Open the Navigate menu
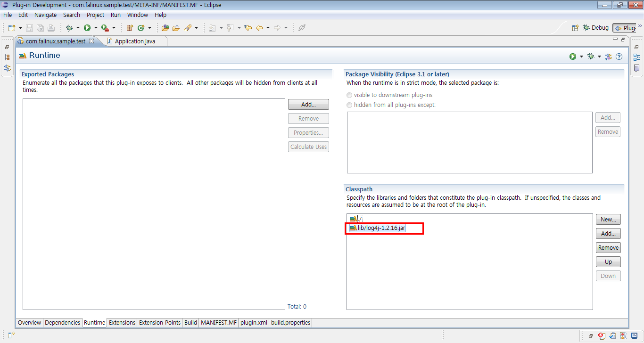Viewport: 644px width, 343px height. 45,15
